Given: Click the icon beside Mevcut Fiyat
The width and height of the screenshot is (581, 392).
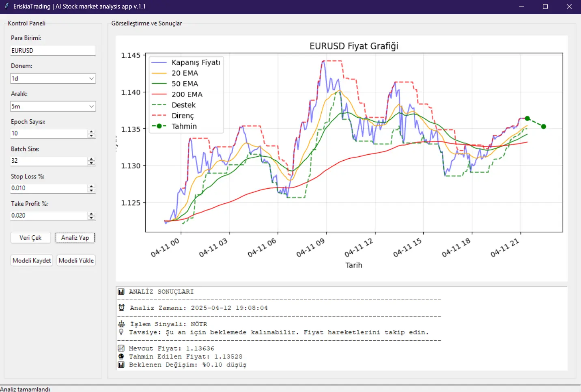Looking at the screenshot, I should point(121,348).
